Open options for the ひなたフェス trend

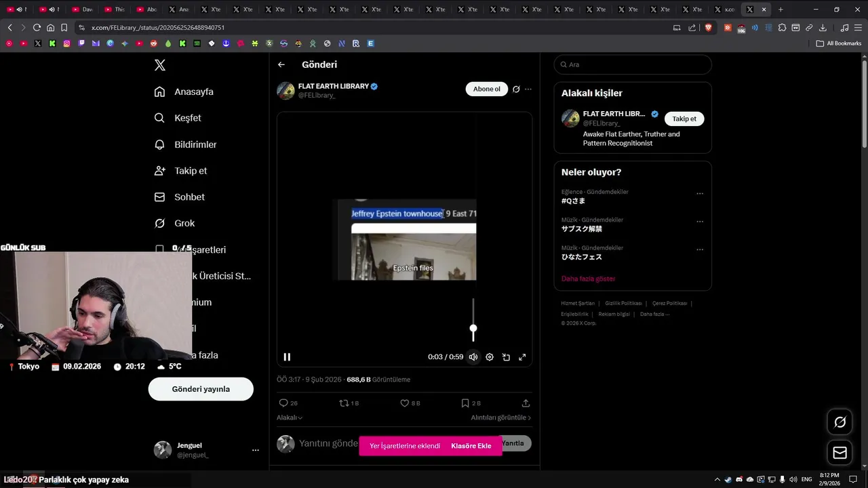point(700,249)
